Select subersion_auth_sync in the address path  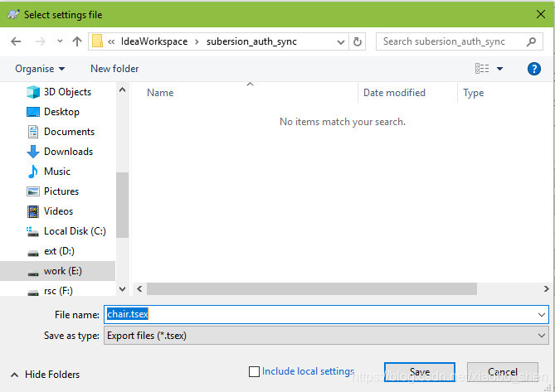(251, 41)
